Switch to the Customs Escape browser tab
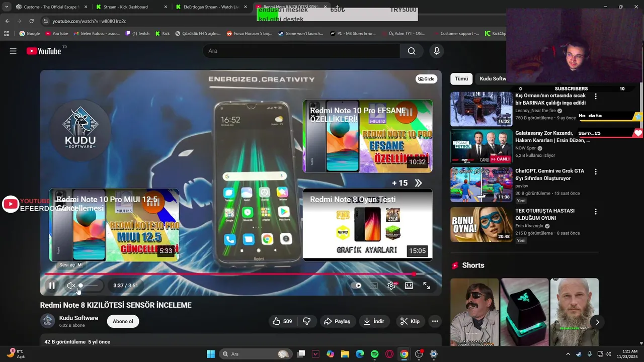 51,7
